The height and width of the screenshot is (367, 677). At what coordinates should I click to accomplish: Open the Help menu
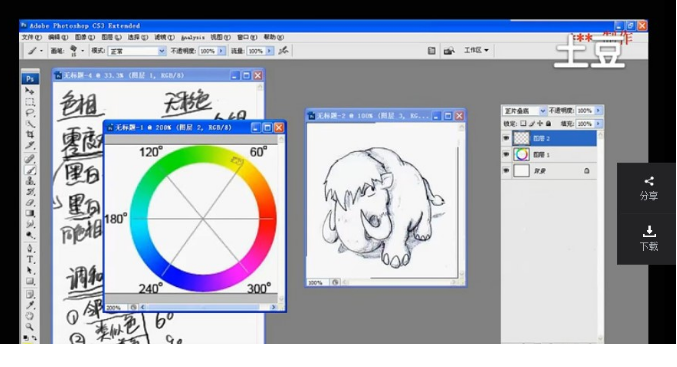(x=274, y=38)
